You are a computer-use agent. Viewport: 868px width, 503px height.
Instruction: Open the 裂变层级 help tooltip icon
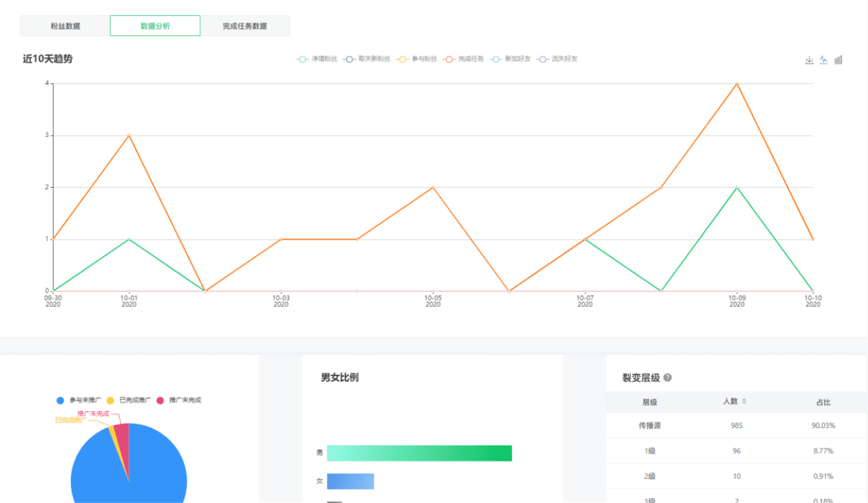668,378
